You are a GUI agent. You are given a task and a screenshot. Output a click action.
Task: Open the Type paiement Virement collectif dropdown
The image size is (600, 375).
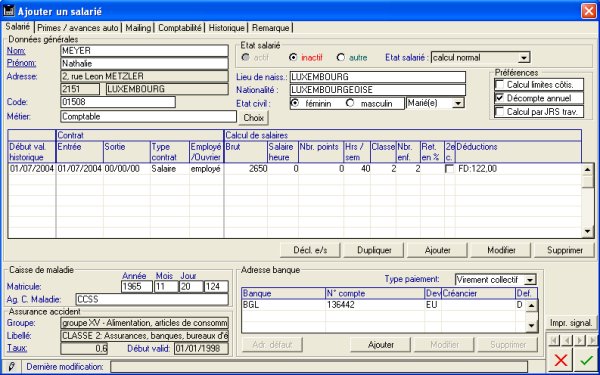pyautogui.click(x=530, y=280)
